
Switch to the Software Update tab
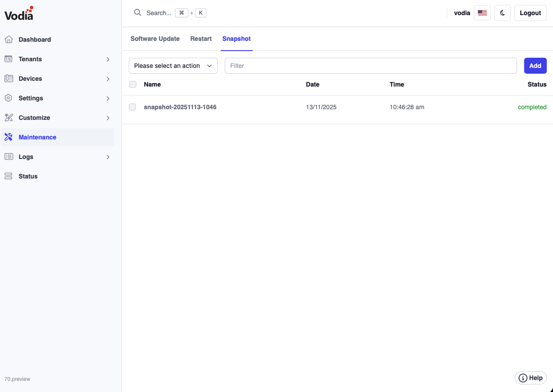(155, 39)
